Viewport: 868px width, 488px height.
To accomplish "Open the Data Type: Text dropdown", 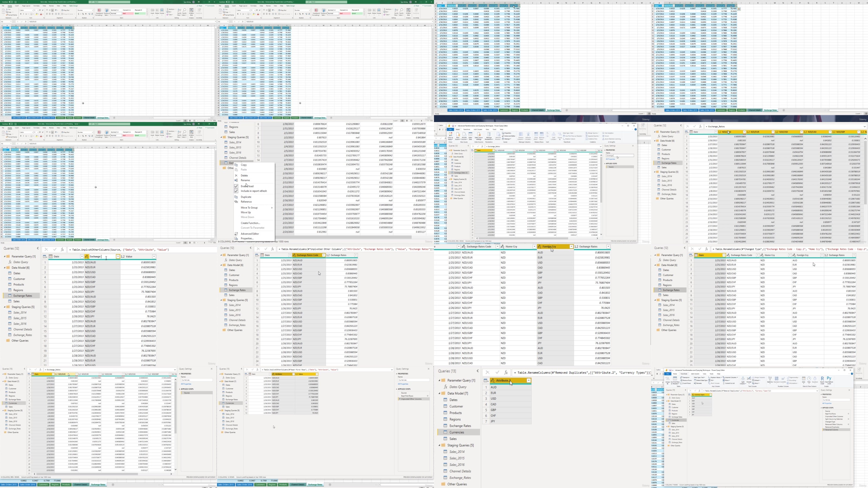I will pos(700,378).
